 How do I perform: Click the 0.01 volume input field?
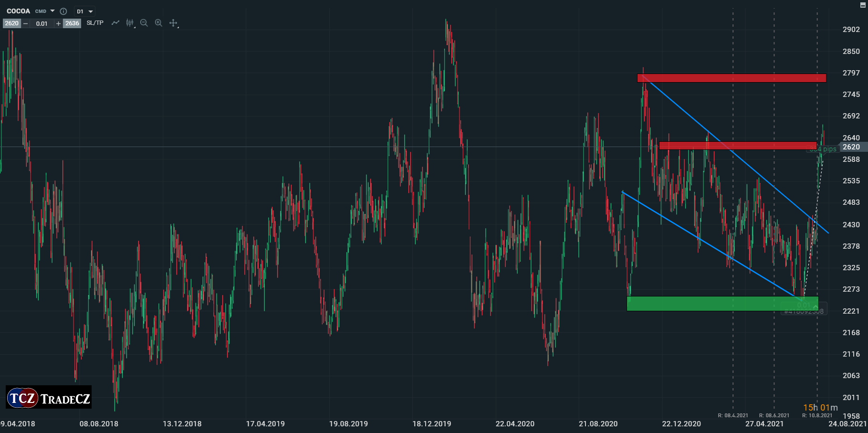42,23
